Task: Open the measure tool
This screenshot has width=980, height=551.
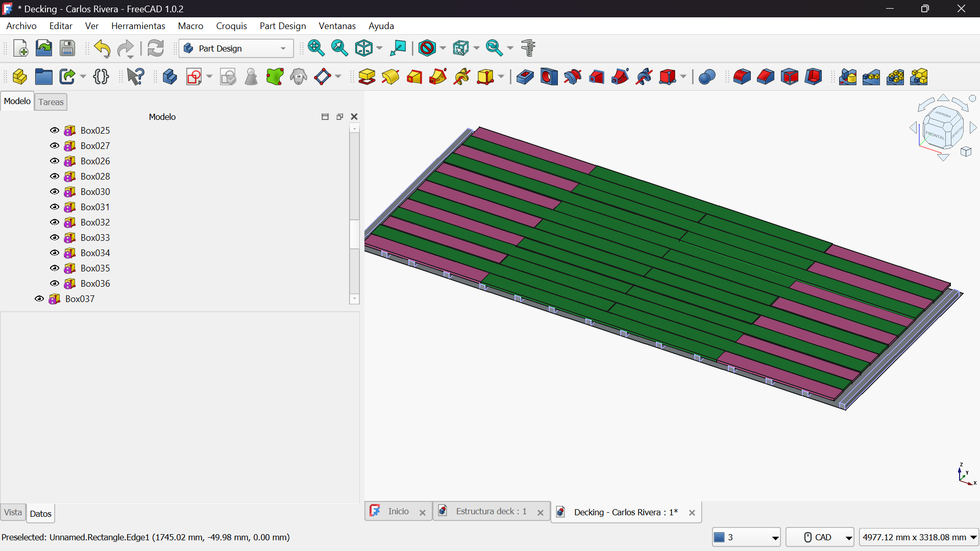Action: 528,48
